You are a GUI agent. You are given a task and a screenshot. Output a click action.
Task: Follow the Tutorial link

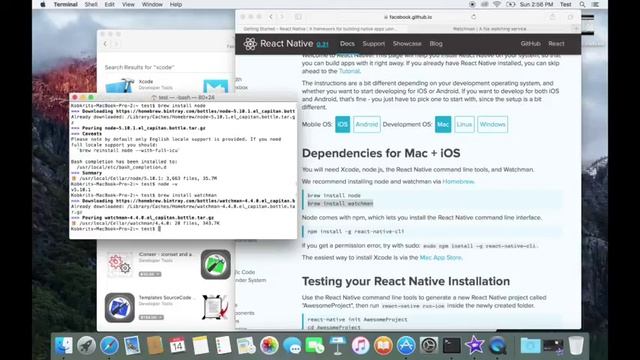click(x=349, y=71)
